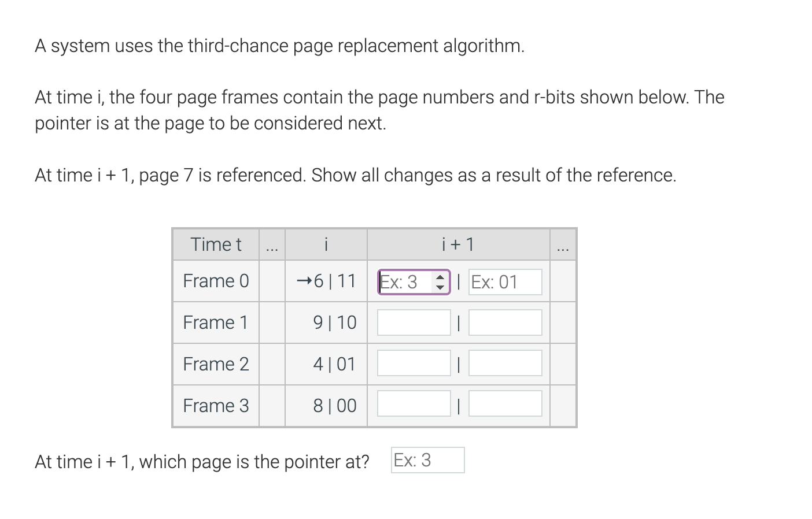This screenshot has width=812, height=519.
Task: Click the Frame 3 r-bits input
Action: [x=505, y=403]
